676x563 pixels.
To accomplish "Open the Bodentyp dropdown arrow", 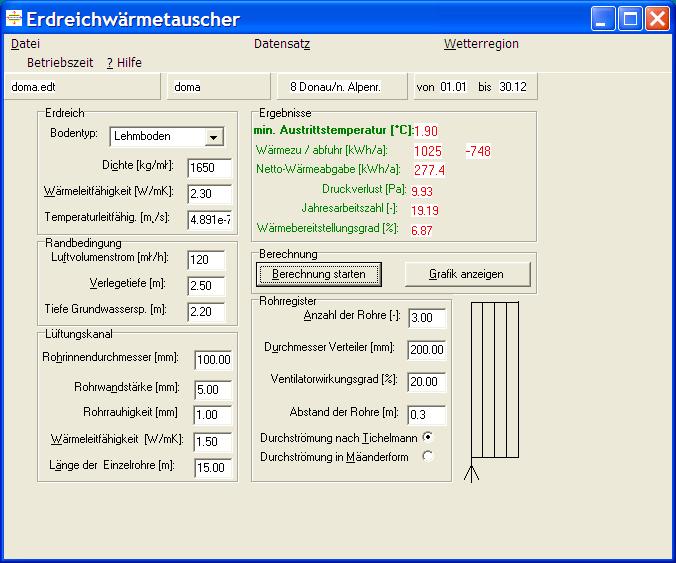I will (214, 137).
